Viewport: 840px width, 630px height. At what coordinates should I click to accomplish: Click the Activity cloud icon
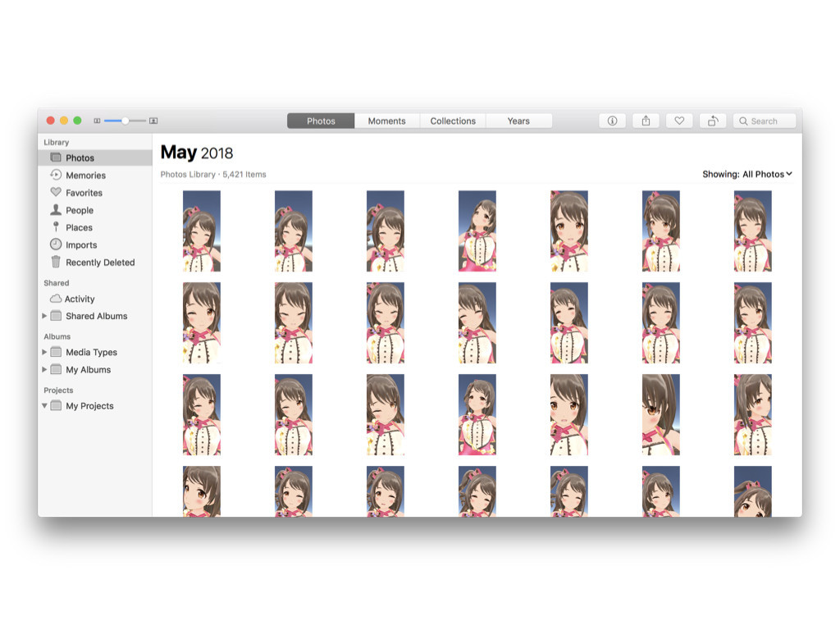(56, 299)
